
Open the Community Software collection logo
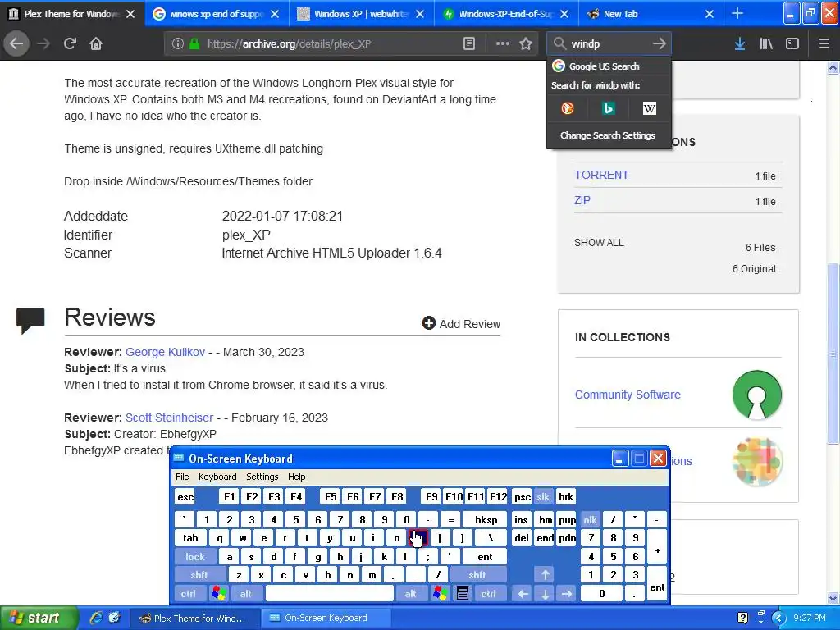click(x=757, y=395)
